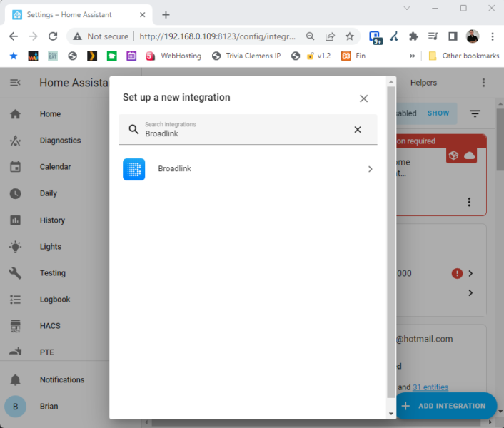Open Diagnostics from the sidebar
The width and height of the screenshot is (504, 428).
60,141
